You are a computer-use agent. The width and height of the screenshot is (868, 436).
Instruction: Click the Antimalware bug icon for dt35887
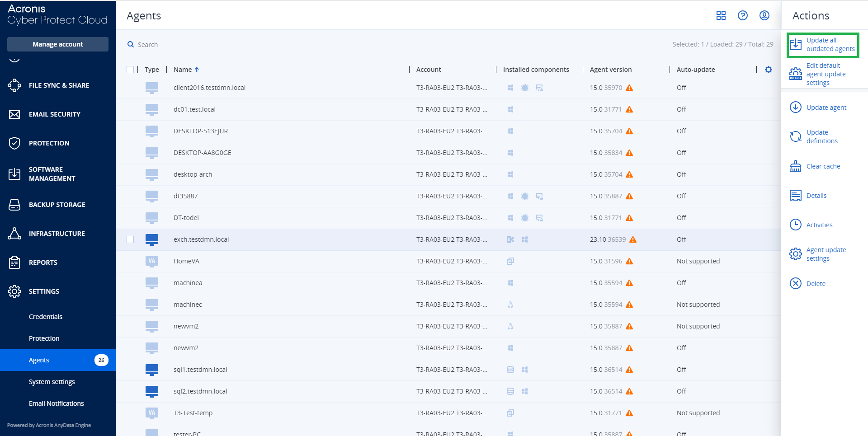[525, 196]
